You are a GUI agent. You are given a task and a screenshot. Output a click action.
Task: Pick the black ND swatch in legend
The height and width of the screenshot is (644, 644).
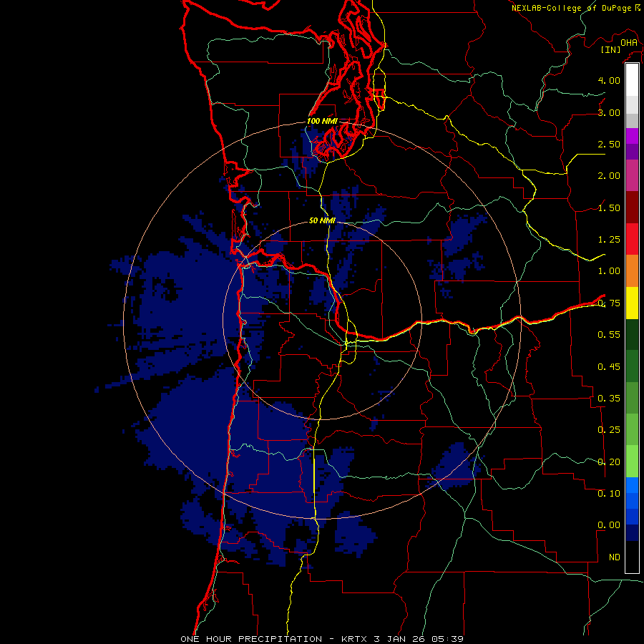tap(632, 557)
